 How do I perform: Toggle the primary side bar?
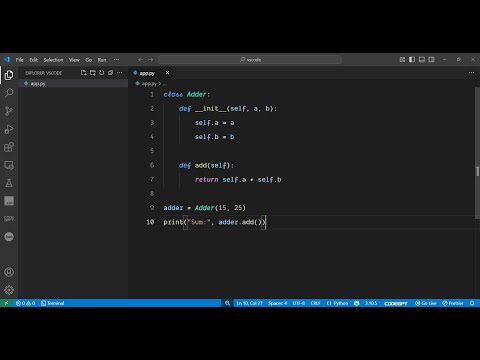[x=412, y=60]
